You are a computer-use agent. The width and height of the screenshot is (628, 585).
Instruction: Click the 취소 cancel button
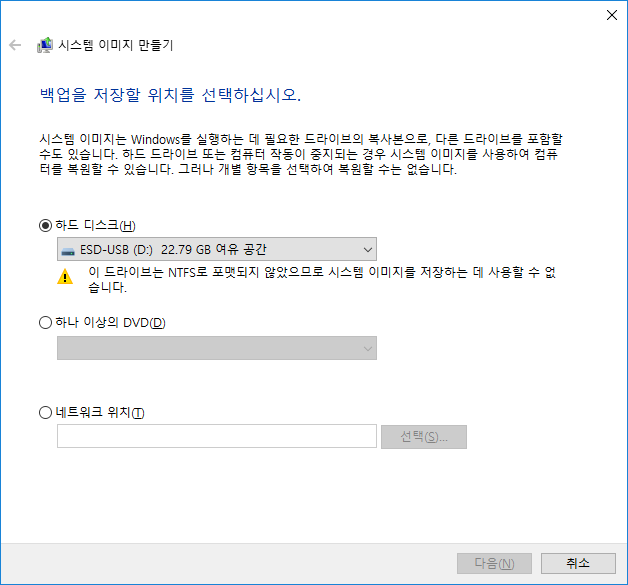click(x=578, y=563)
